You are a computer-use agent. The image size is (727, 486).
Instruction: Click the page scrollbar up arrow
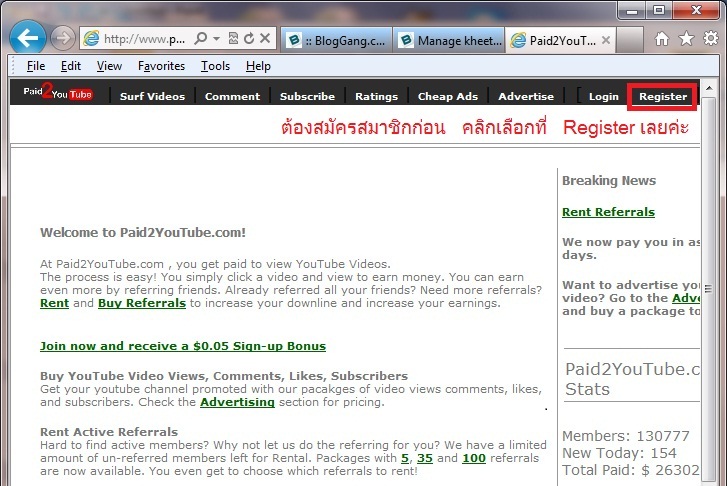(708, 88)
